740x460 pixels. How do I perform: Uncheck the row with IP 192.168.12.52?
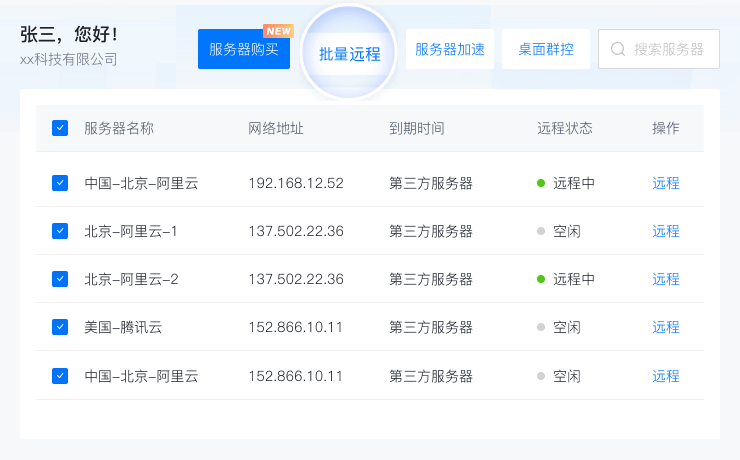coord(60,183)
